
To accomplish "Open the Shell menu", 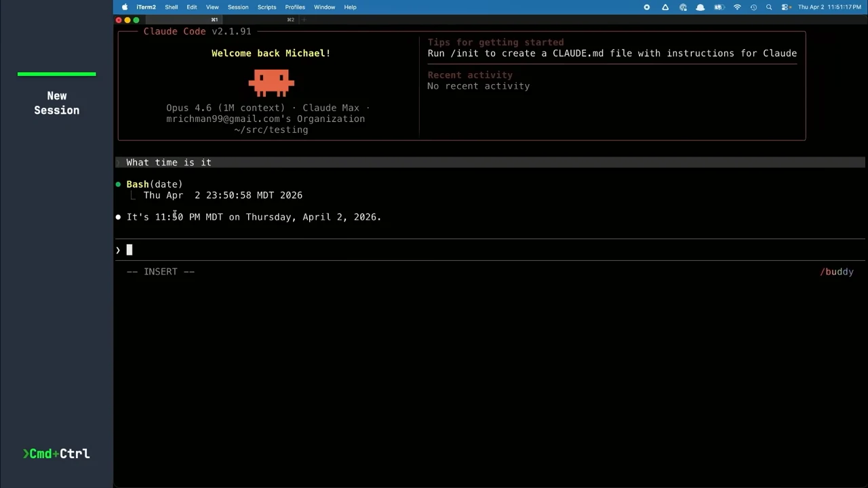I will 172,7.
